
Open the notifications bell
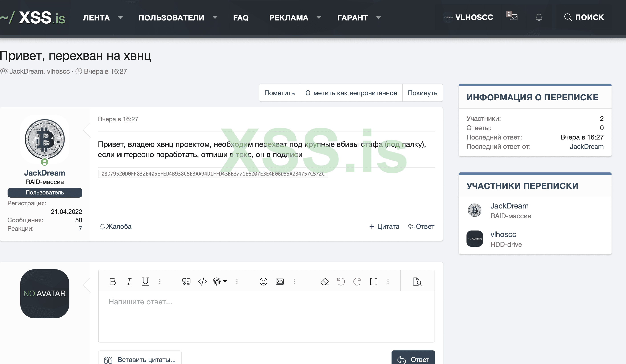click(539, 17)
